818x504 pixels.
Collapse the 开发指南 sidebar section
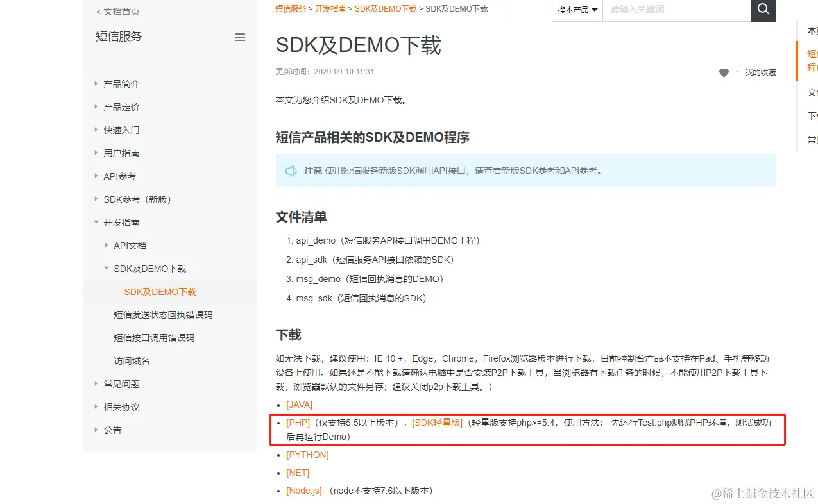[x=122, y=222]
